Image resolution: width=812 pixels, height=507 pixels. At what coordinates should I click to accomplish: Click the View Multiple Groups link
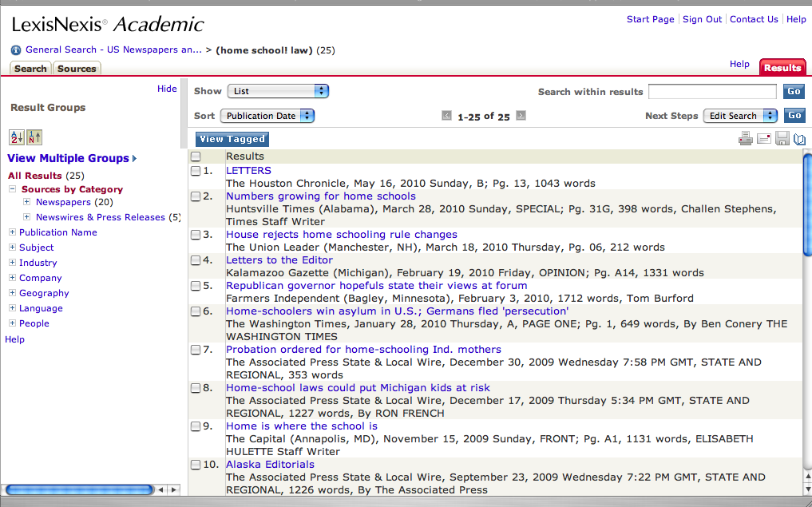(68, 158)
